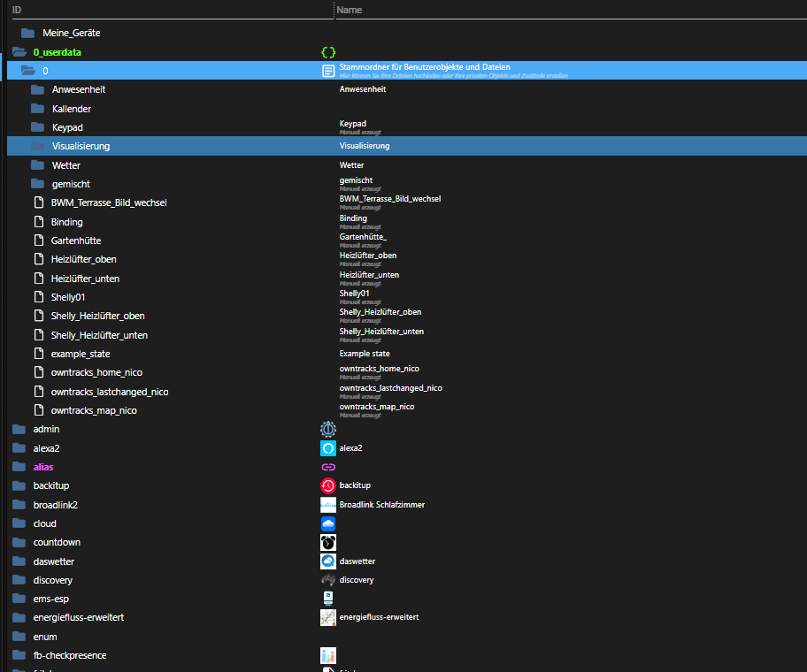Select the Meine_Geräte folder

71,33
